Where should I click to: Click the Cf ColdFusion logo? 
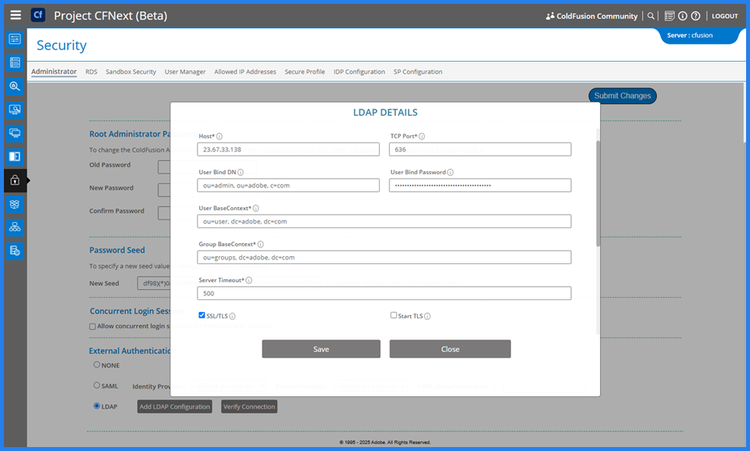point(38,15)
